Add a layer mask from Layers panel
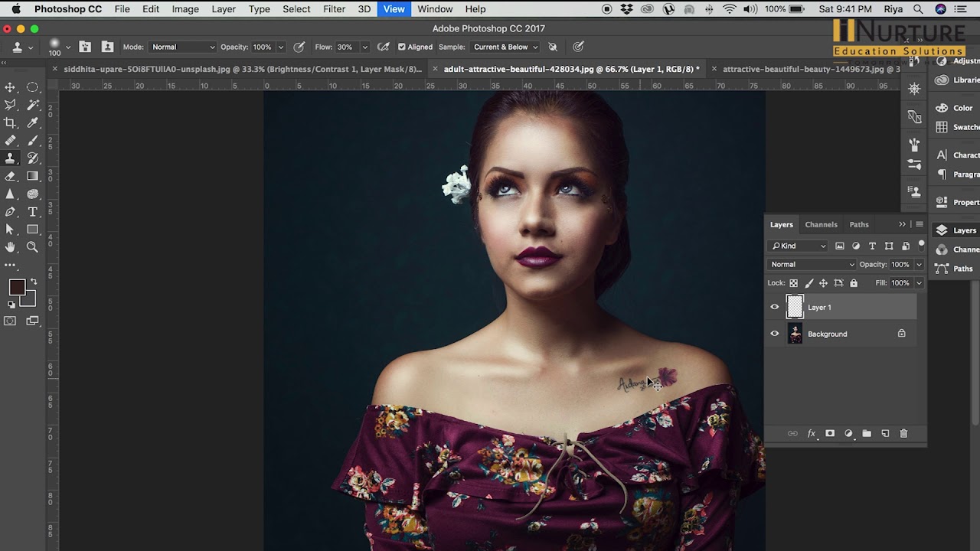The height and width of the screenshot is (551, 980). (x=830, y=434)
